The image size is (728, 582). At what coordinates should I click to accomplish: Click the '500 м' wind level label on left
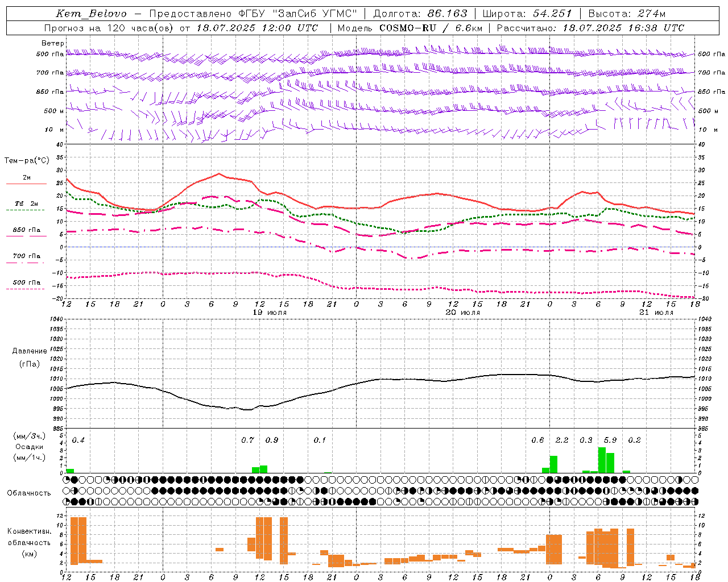pos(54,111)
